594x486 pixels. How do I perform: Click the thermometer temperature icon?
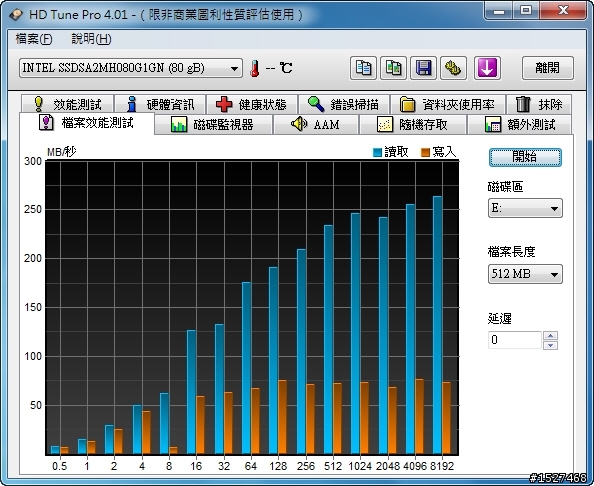(x=255, y=69)
